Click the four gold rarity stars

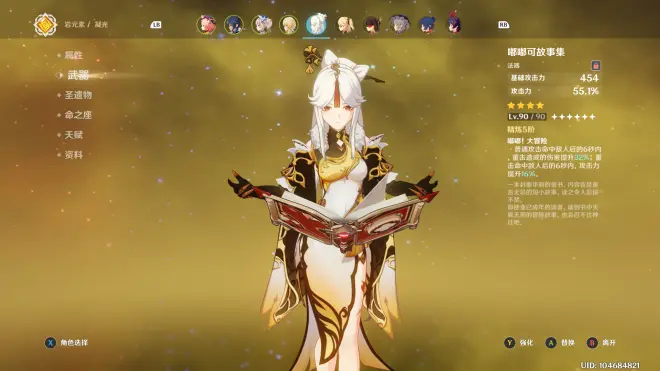point(526,105)
